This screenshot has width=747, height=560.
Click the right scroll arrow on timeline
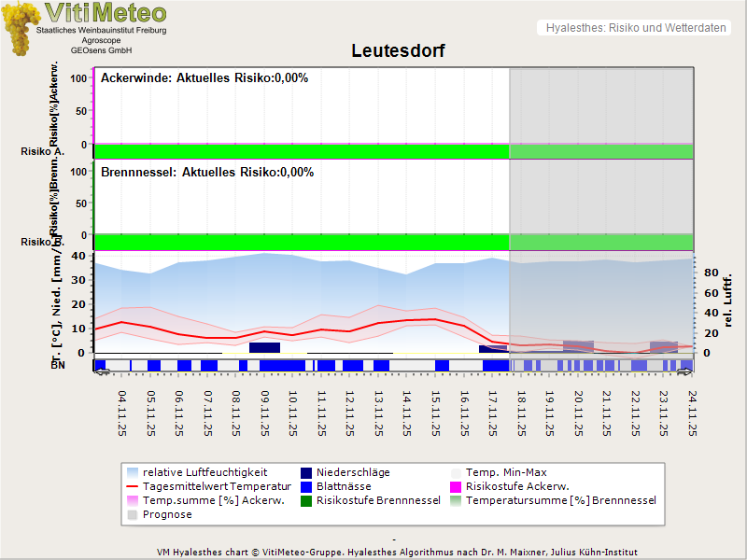tap(685, 371)
